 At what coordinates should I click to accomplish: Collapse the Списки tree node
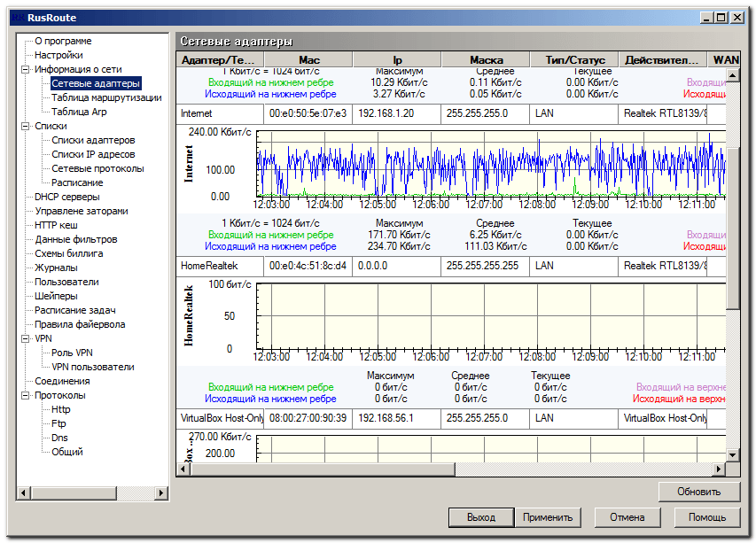point(26,126)
